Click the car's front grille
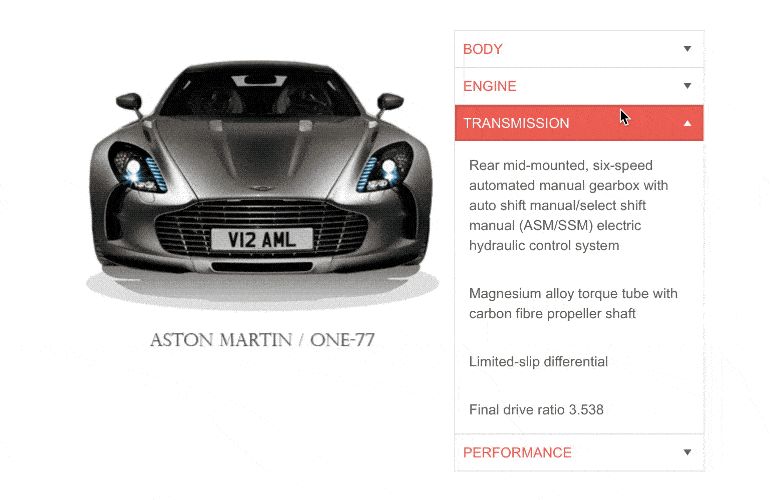 262,227
